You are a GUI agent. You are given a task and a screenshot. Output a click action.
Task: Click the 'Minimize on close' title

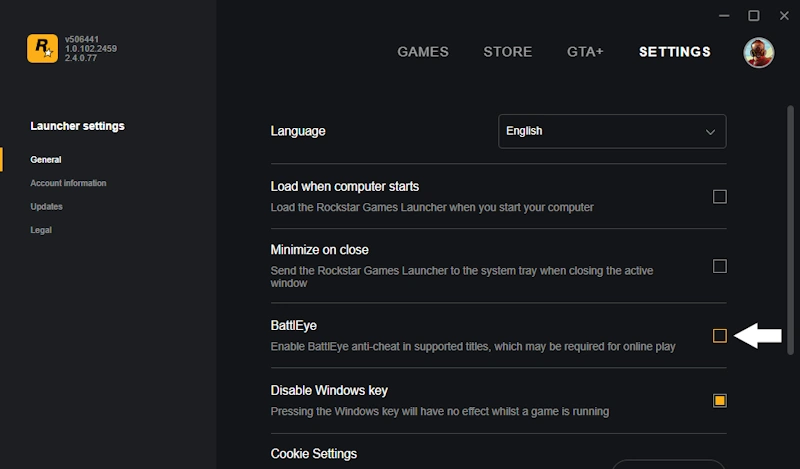pyautogui.click(x=319, y=250)
